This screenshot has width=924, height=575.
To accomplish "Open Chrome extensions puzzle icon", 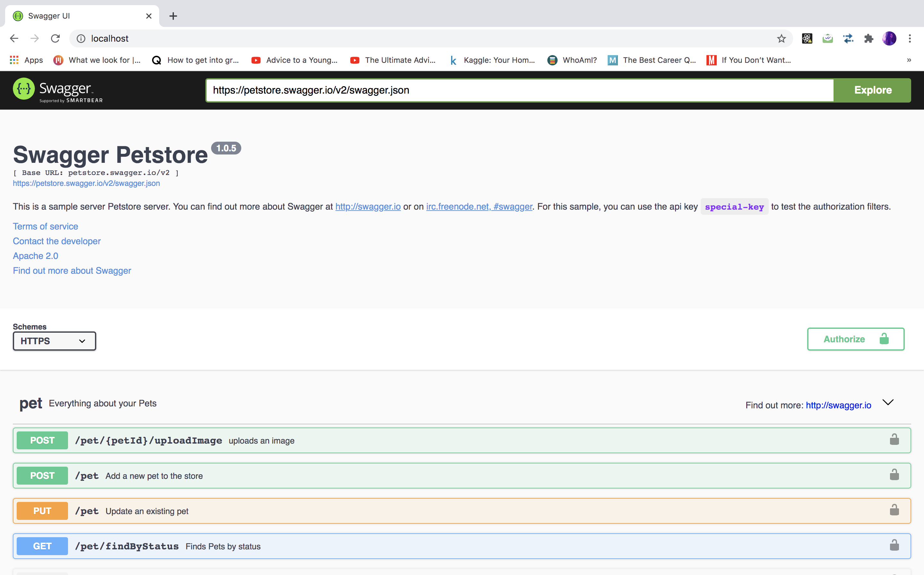I will tap(868, 38).
